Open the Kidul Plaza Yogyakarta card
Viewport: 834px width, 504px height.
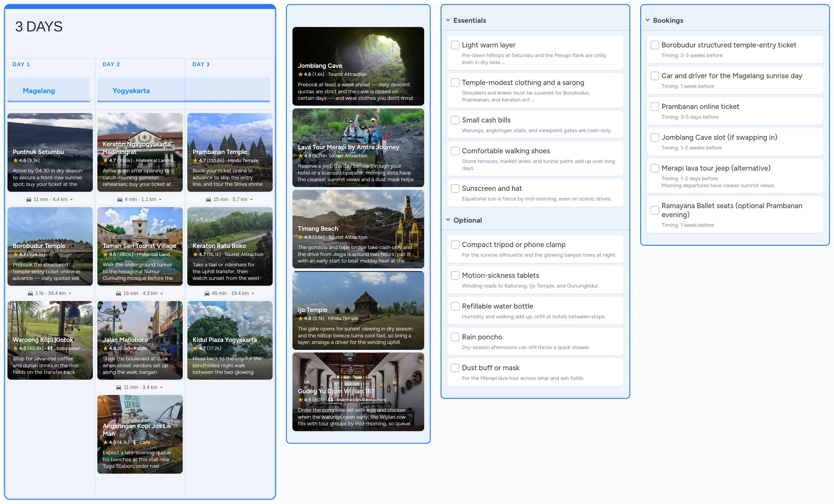(230, 340)
